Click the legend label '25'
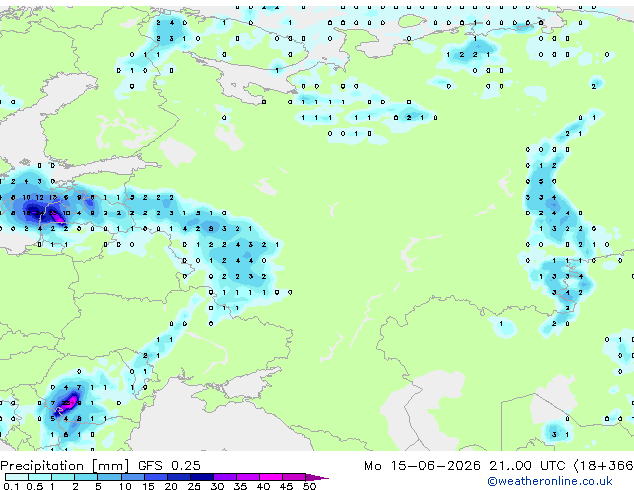Viewport: 634px width, 490px height. click(194, 486)
